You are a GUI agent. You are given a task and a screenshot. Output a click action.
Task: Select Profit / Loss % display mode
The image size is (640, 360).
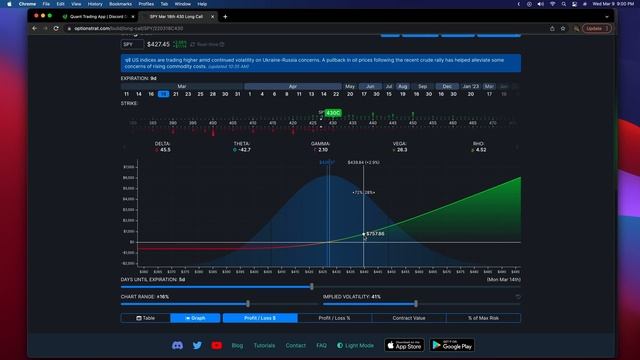click(334, 318)
